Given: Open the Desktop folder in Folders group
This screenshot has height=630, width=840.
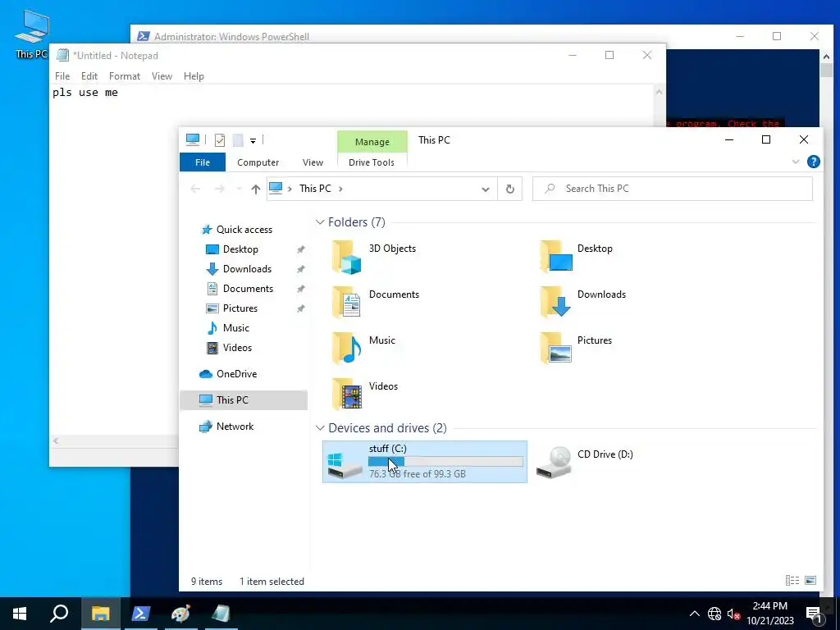Looking at the screenshot, I should (x=578, y=256).
